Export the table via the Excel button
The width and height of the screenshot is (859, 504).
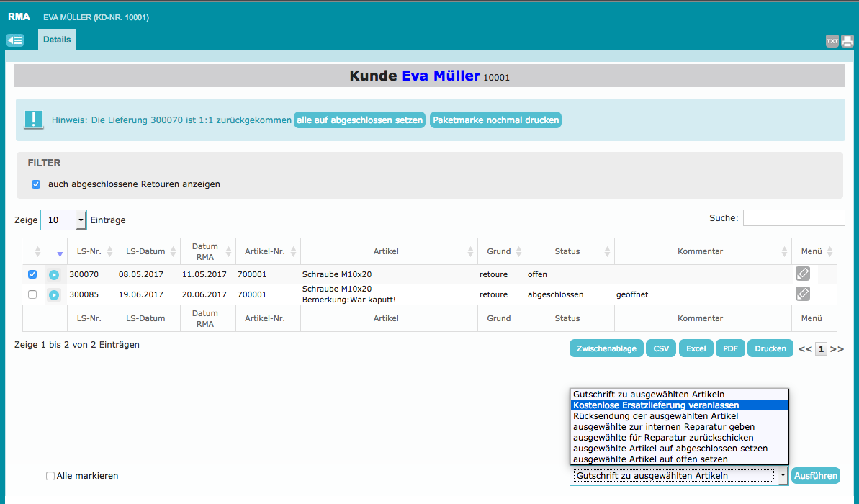coord(696,348)
